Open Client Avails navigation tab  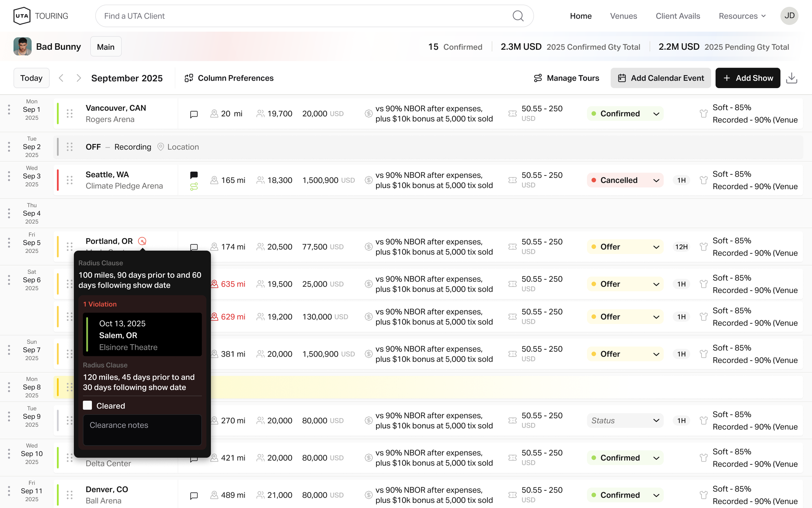(x=678, y=16)
